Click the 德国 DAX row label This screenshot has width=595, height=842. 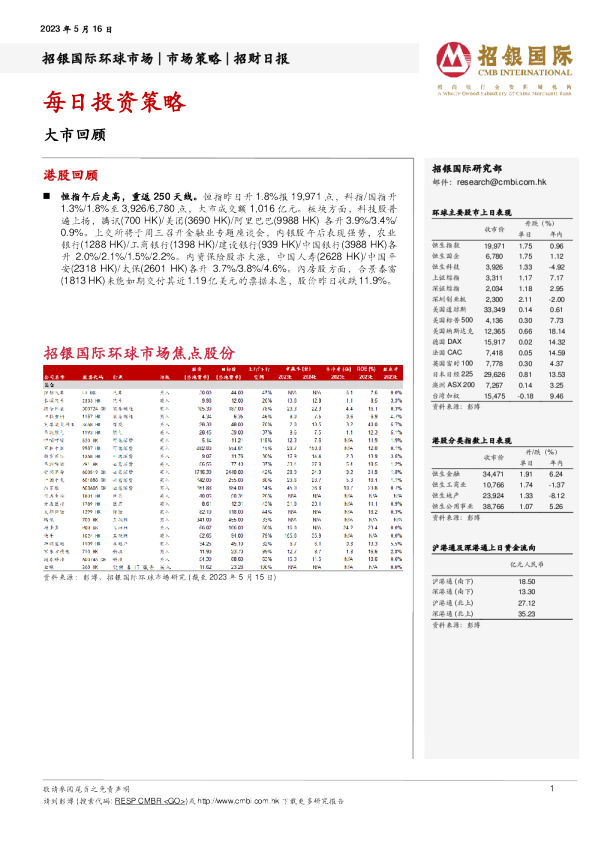[x=447, y=342]
